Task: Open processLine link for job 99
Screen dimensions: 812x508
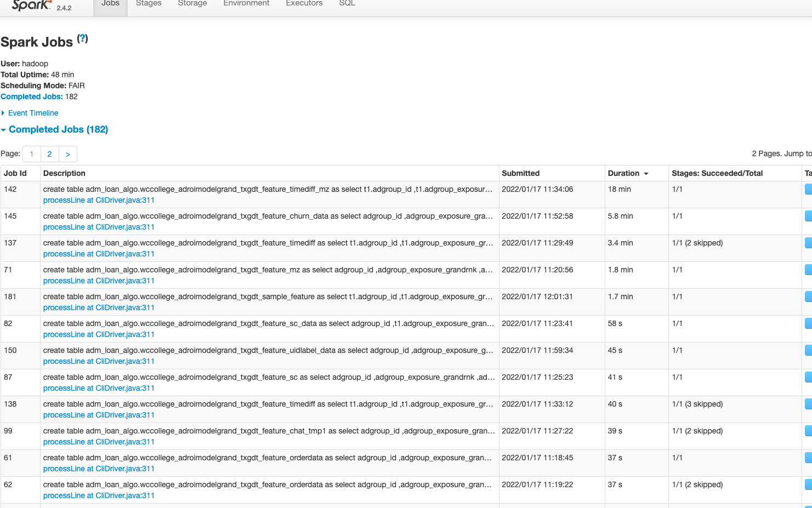Action: pyautogui.click(x=99, y=442)
